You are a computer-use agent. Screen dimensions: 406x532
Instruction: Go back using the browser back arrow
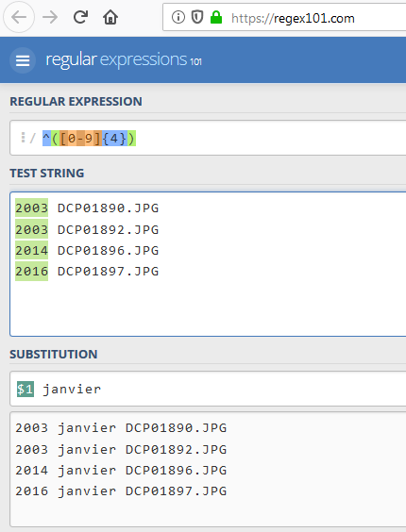point(19,17)
